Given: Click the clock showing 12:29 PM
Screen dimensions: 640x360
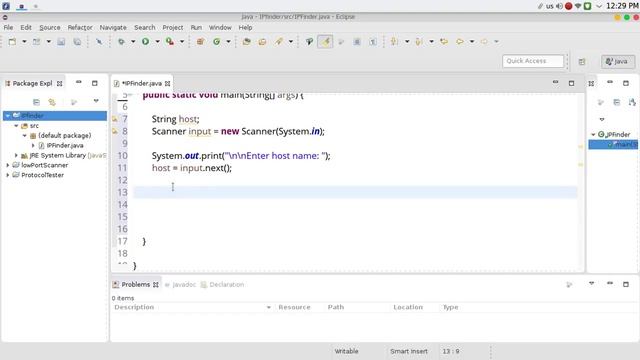Looking at the screenshot, I should (622, 6).
